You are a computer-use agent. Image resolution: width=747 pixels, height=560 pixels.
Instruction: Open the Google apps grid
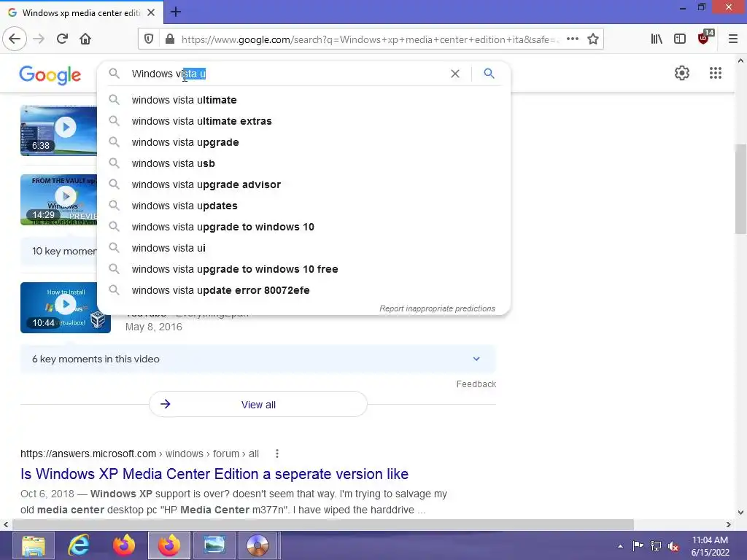715,73
